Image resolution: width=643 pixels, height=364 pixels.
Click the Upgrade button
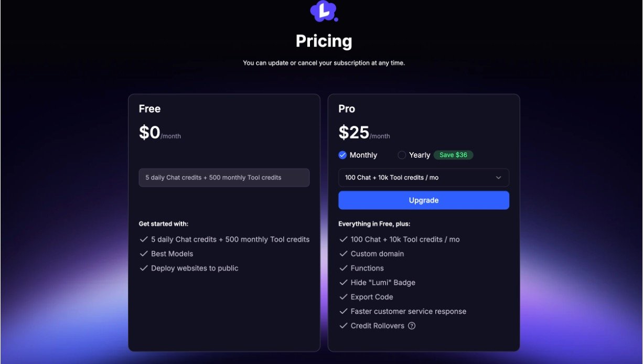[x=423, y=200]
